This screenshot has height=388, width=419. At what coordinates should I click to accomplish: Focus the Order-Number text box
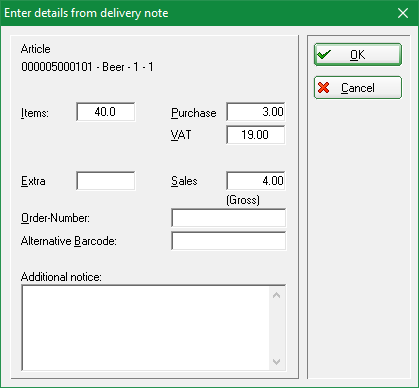pyautogui.click(x=229, y=218)
